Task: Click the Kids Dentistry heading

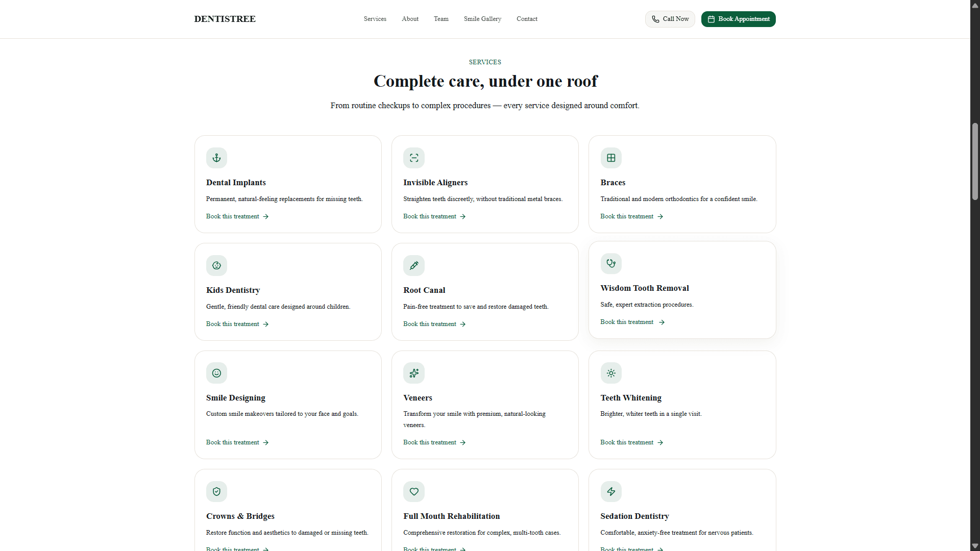Action: [233, 290]
